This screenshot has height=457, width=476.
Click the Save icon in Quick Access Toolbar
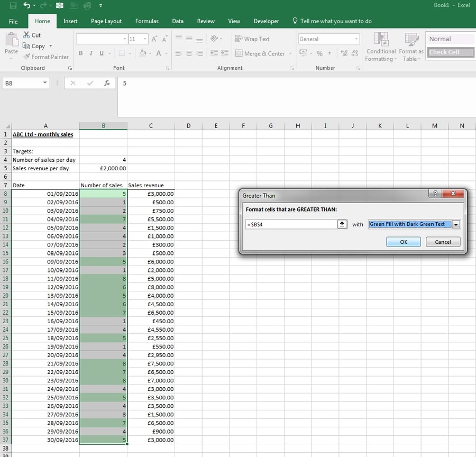pos(13,5)
